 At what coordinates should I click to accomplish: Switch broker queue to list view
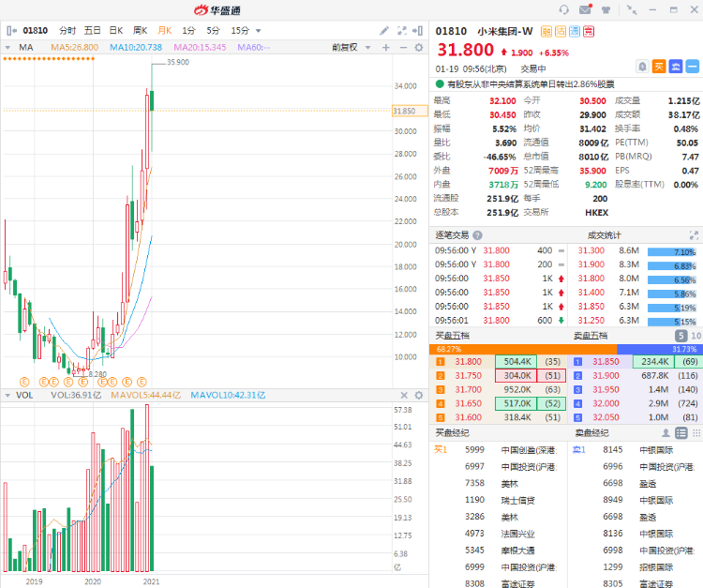[681, 433]
